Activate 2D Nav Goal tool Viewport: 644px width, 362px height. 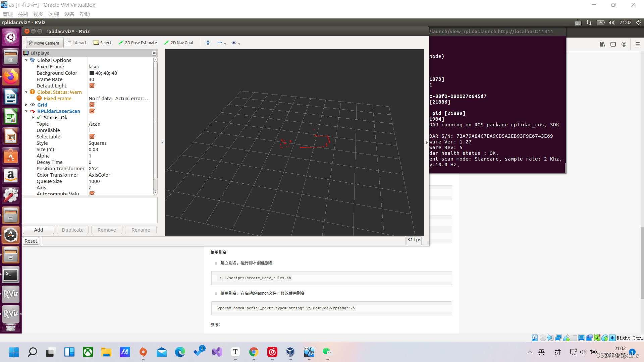179,43
